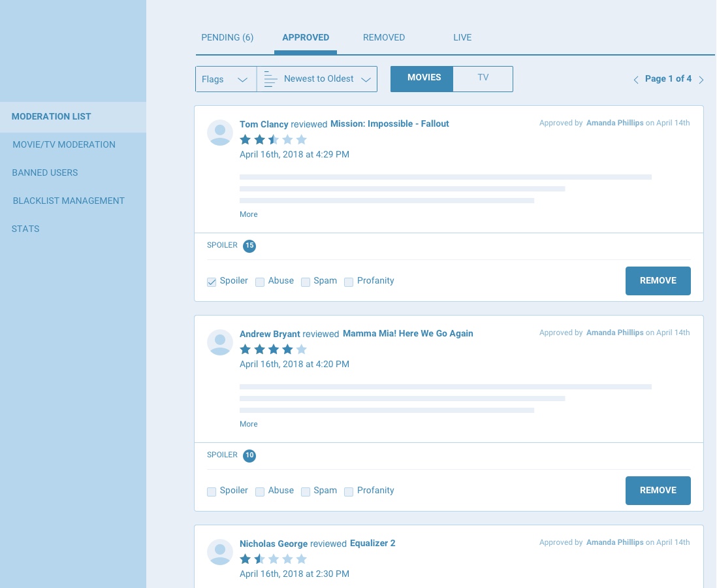Remove the Mission: Impossible - Fallout review
Image resolution: width=717 pixels, height=588 pixels.
pyautogui.click(x=658, y=281)
